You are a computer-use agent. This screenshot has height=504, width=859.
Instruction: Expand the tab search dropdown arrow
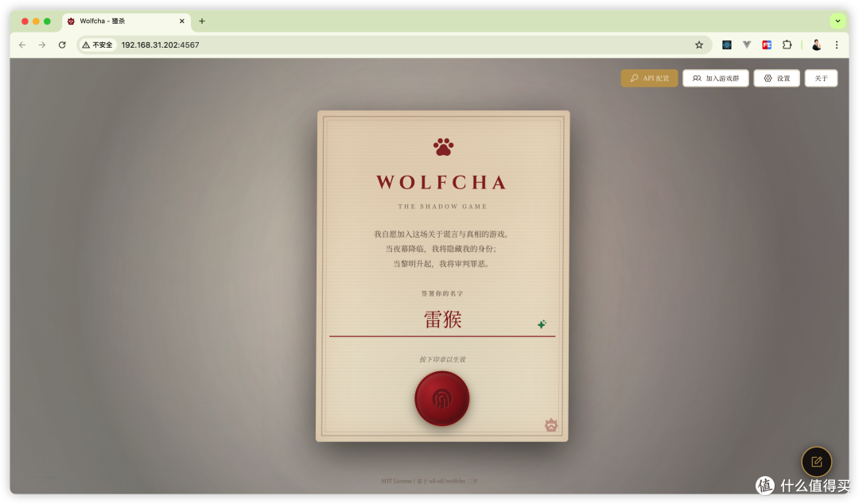[838, 21]
